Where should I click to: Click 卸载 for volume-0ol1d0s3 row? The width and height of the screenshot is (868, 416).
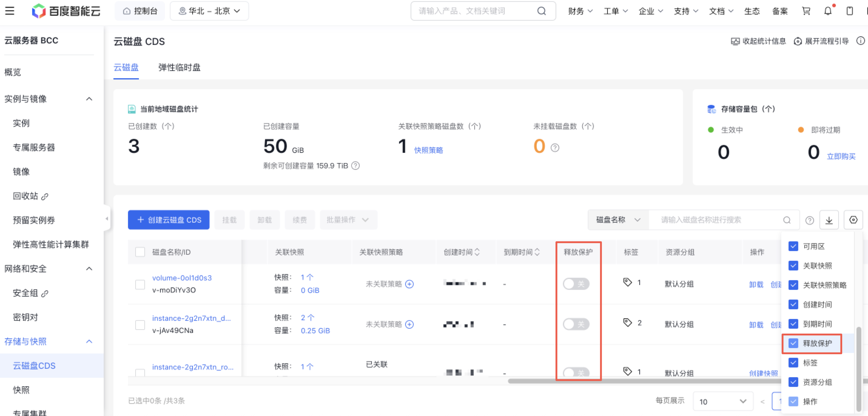click(x=756, y=284)
